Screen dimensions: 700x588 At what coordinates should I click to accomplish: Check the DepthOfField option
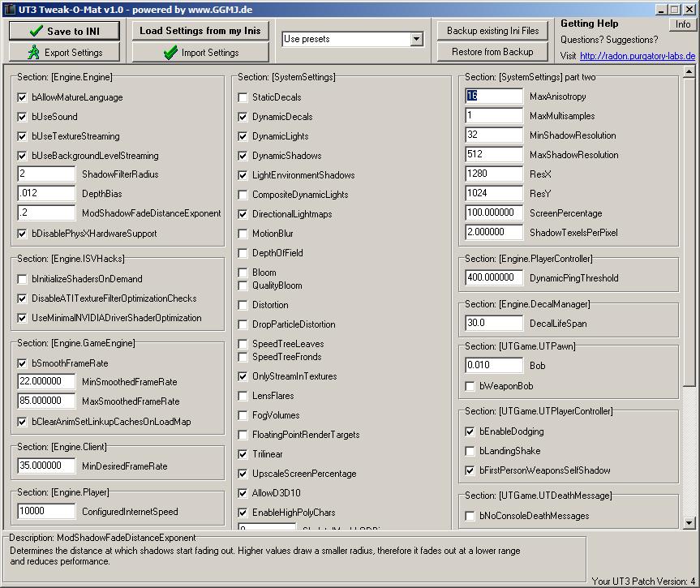tap(243, 253)
